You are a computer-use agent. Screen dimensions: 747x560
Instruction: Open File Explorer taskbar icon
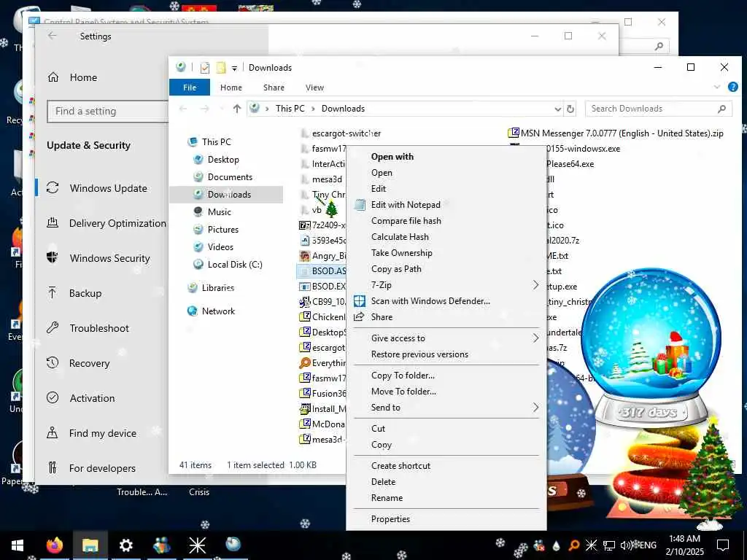tap(90, 545)
